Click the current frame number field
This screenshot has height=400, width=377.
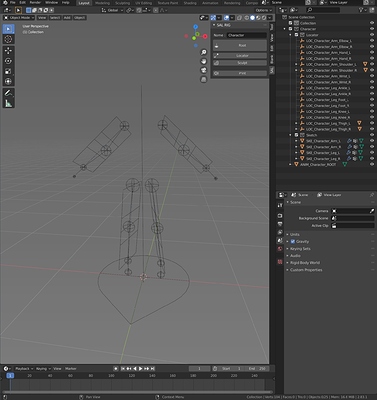point(199,369)
